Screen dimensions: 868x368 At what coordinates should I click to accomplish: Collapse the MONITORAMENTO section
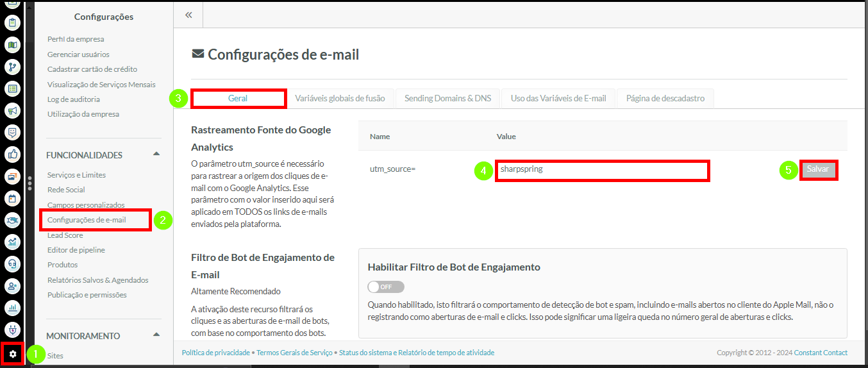(x=156, y=335)
